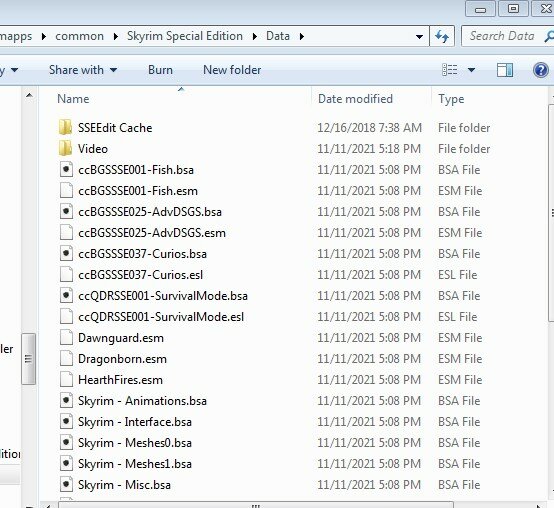
Task: Open the view options dropdown arrow
Action: click(x=471, y=70)
